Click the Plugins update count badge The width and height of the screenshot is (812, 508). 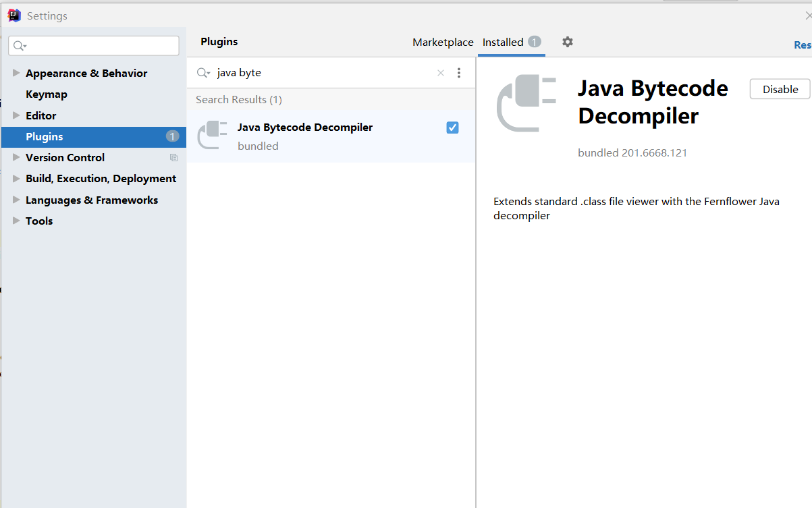[172, 136]
